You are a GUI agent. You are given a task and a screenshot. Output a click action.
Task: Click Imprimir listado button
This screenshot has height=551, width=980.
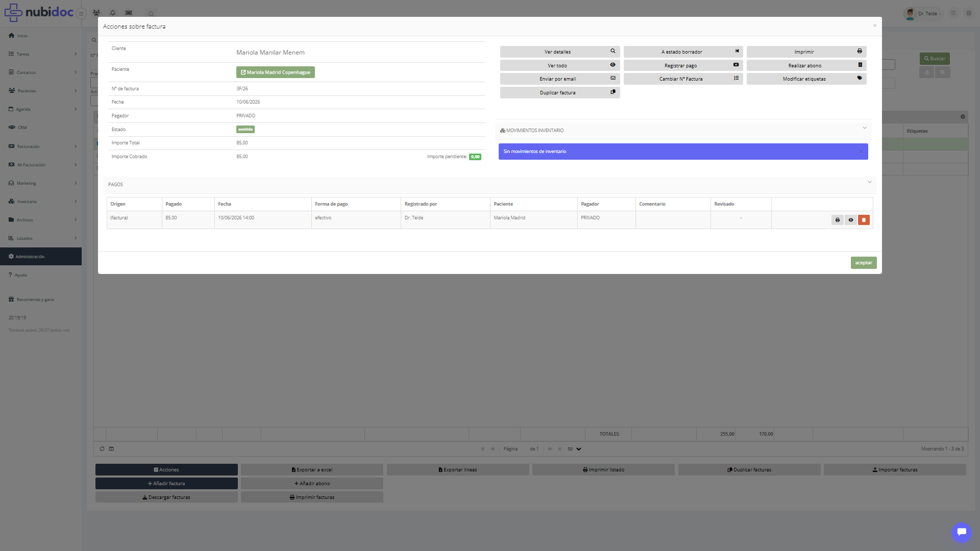(x=603, y=470)
